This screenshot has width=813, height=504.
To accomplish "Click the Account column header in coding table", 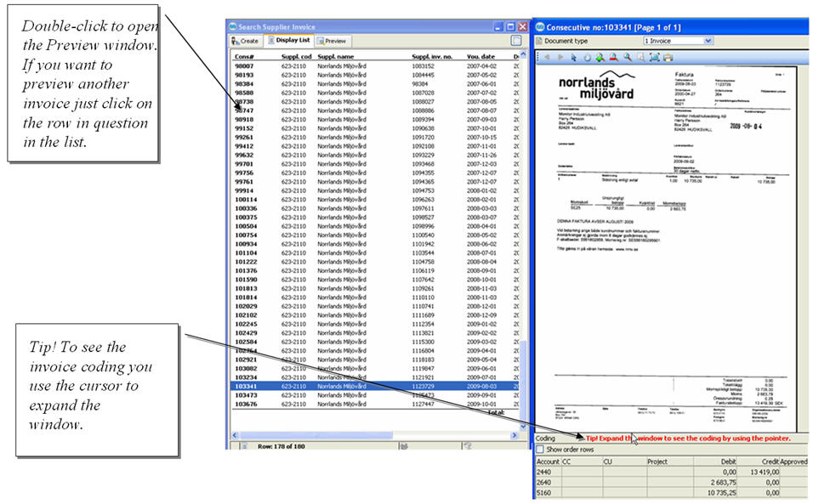I will point(548,462).
